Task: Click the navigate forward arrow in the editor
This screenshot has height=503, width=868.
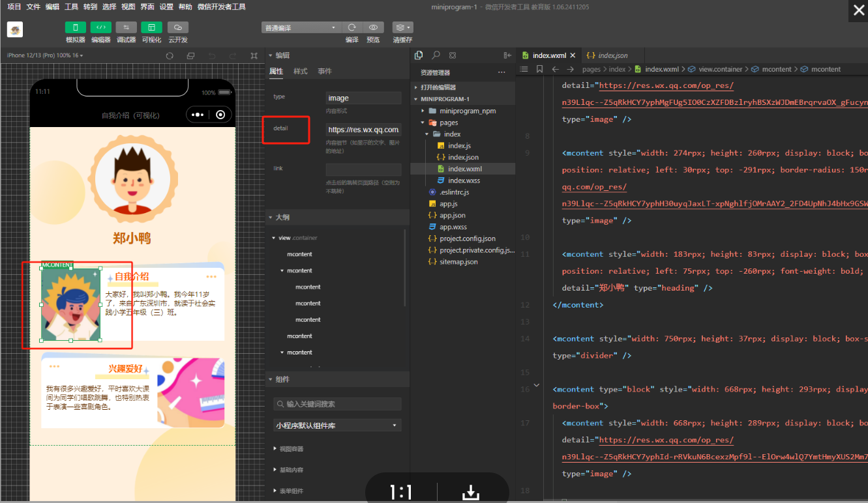Action: (571, 69)
